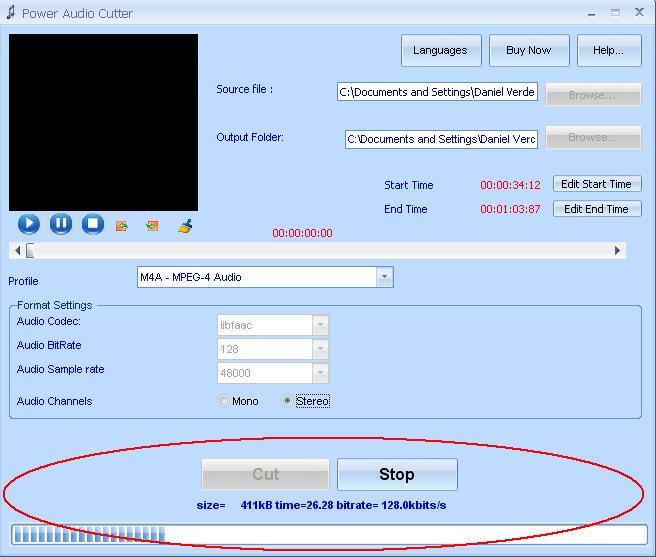This screenshot has height=557, width=656.
Task: Click the Buy Now button
Action: [529, 51]
